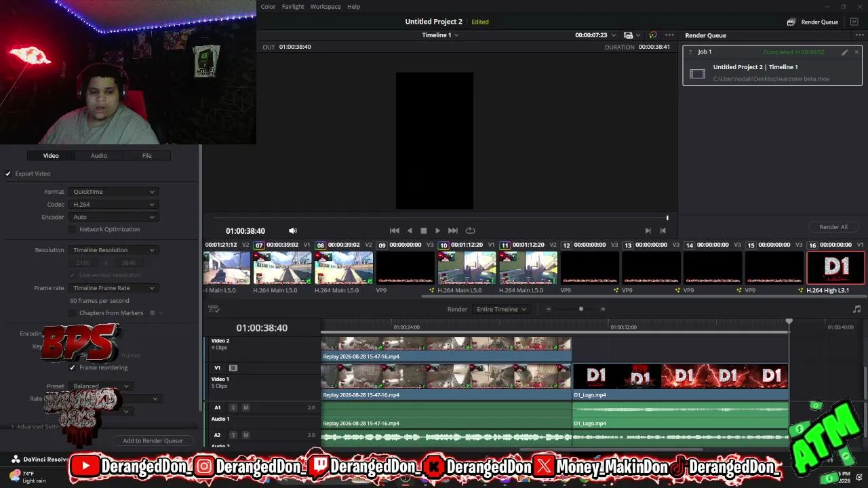Open the Encoder Auto dropdown
Image resolution: width=868 pixels, height=488 pixels.
pos(113,217)
